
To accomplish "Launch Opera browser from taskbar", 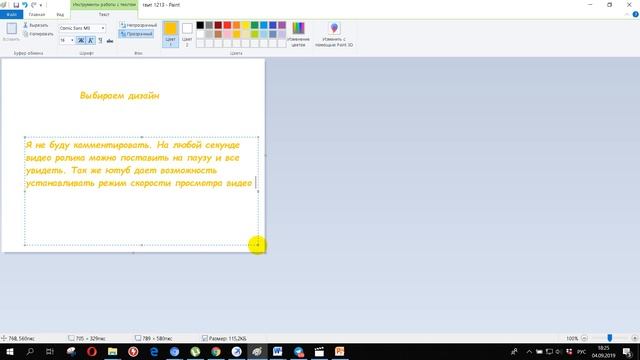I will click(x=92, y=351).
